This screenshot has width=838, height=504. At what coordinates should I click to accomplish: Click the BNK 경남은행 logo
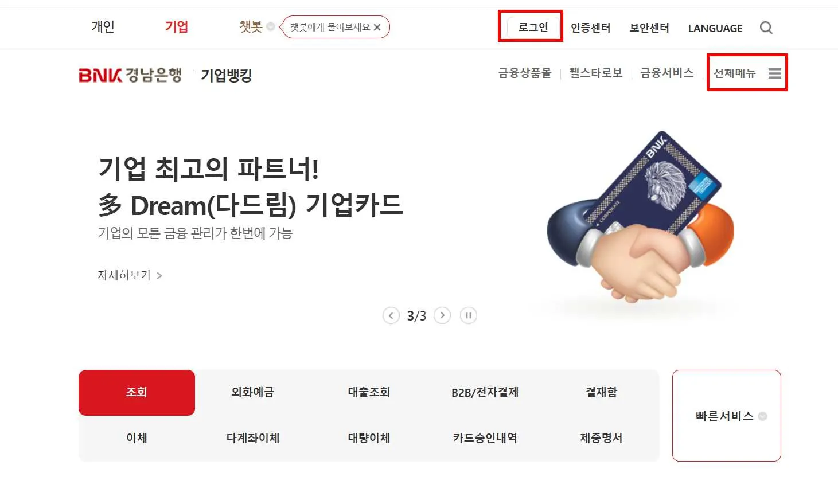pos(130,75)
